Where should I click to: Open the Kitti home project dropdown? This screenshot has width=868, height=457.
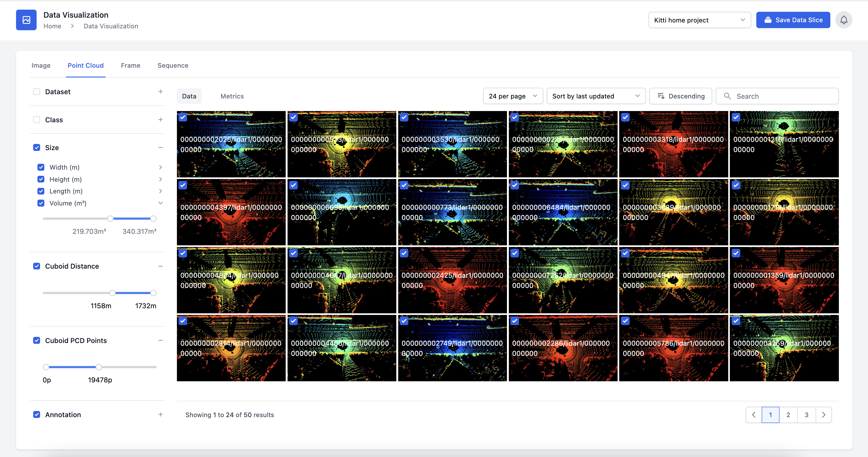coord(699,20)
